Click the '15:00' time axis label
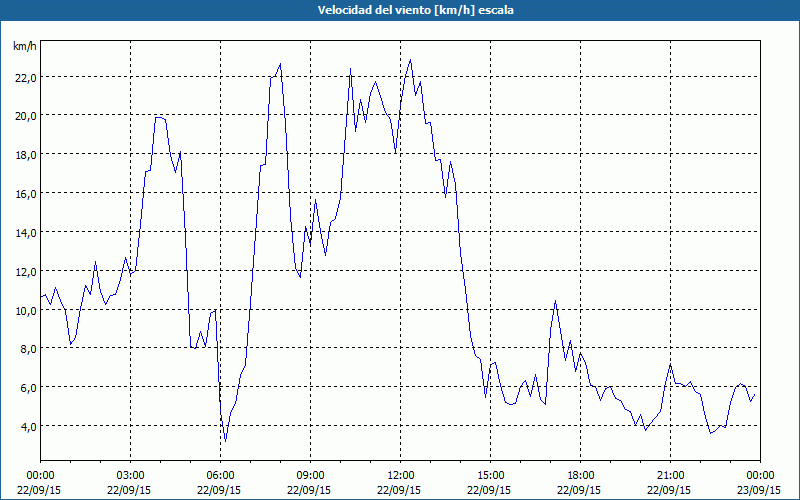Screen dimensions: 800x500 tap(490, 476)
